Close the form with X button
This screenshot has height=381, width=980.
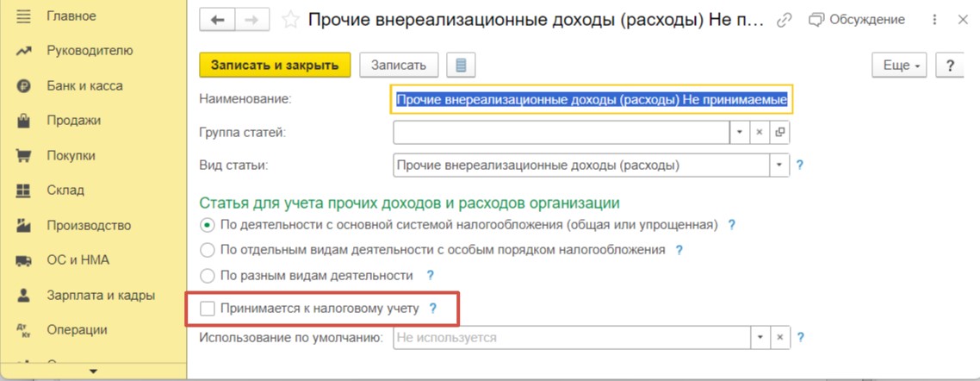click(963, 20)
